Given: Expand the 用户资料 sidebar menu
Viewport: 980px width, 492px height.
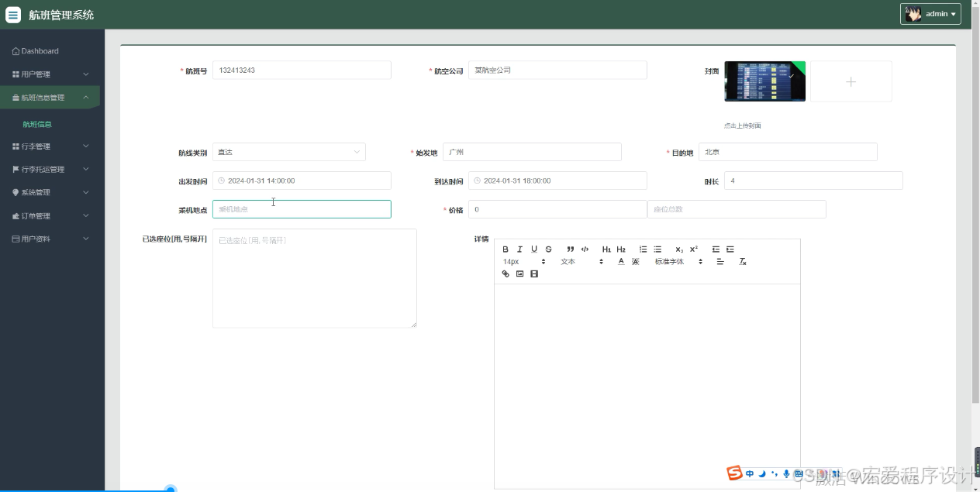Looking at the screenshot, I should tap(50, 239).
